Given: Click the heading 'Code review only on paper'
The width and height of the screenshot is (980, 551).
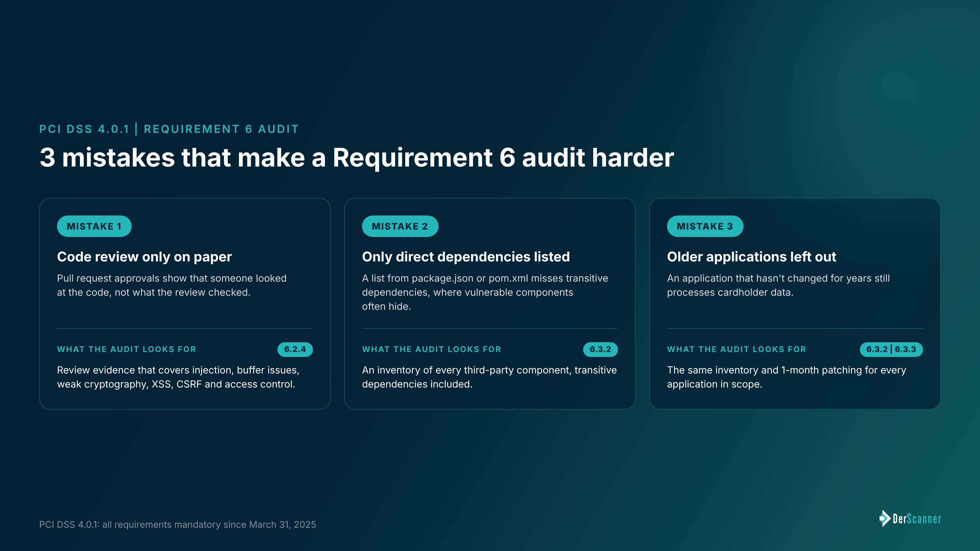Looking at the screenshot, I should [144, 257].
